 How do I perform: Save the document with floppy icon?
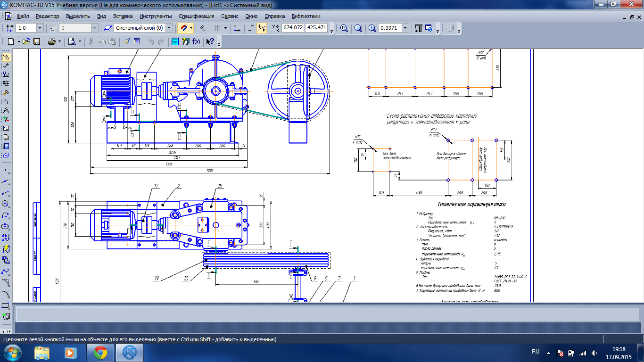36,41
